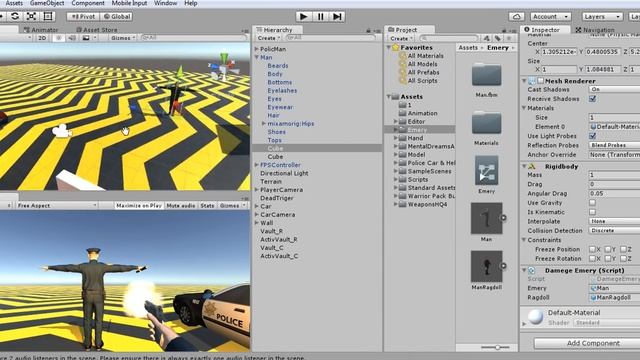Viewport: 640px width, 360px height.
Task: Search by type icon in Project panel
Action: tap(486, 38)
